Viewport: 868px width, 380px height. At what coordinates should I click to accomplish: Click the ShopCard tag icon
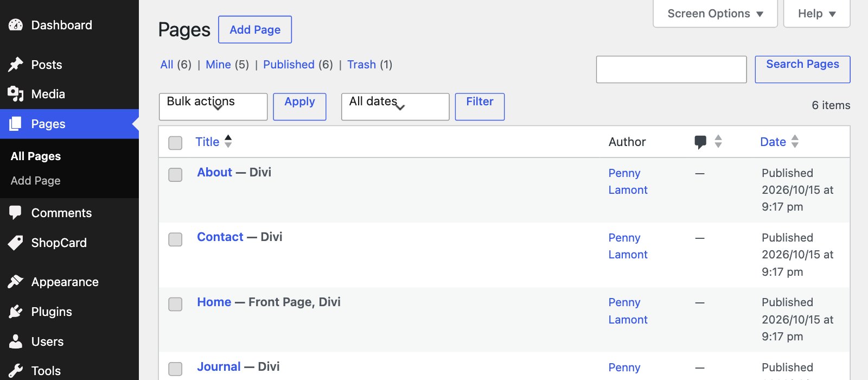click(16, 243)
